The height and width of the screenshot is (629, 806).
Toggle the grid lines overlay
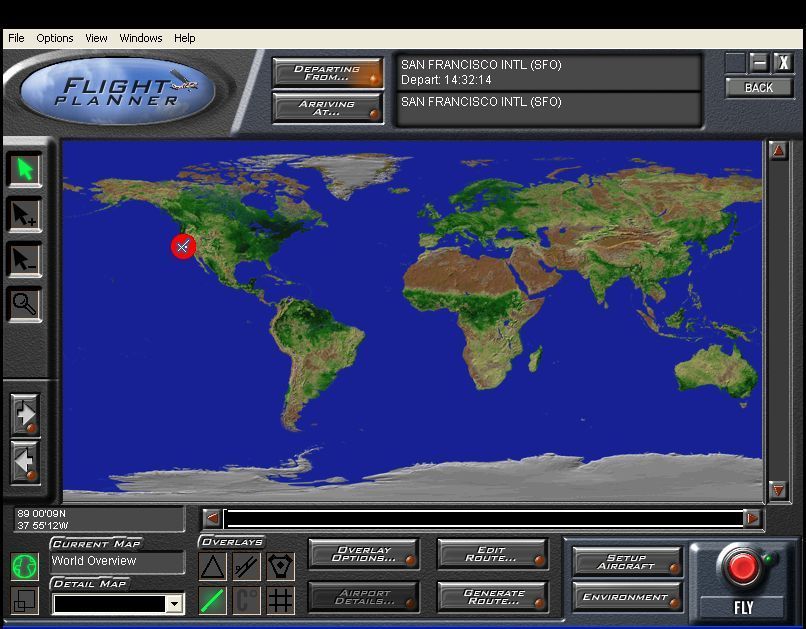[x=280, y=600]
